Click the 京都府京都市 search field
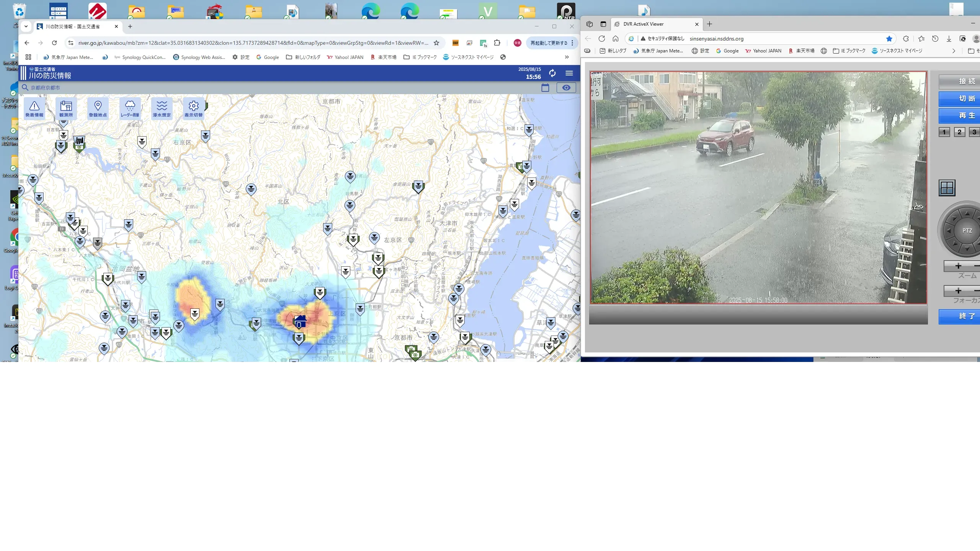Screen dimensions: 980x551 click(x=46, y=88)
